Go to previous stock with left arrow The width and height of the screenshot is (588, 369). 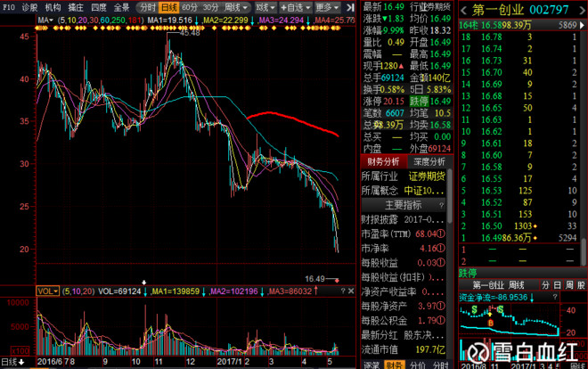click(464, 10)
